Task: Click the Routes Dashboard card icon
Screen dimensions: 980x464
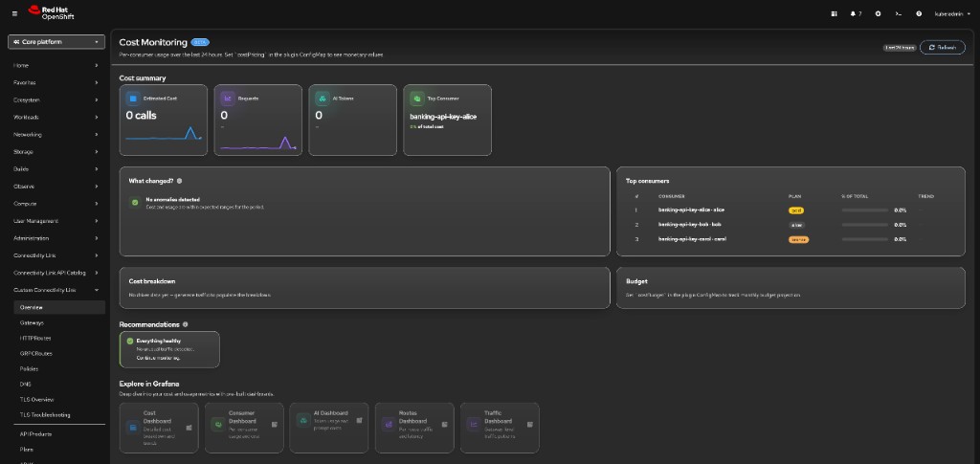Action: pos(389,424)
